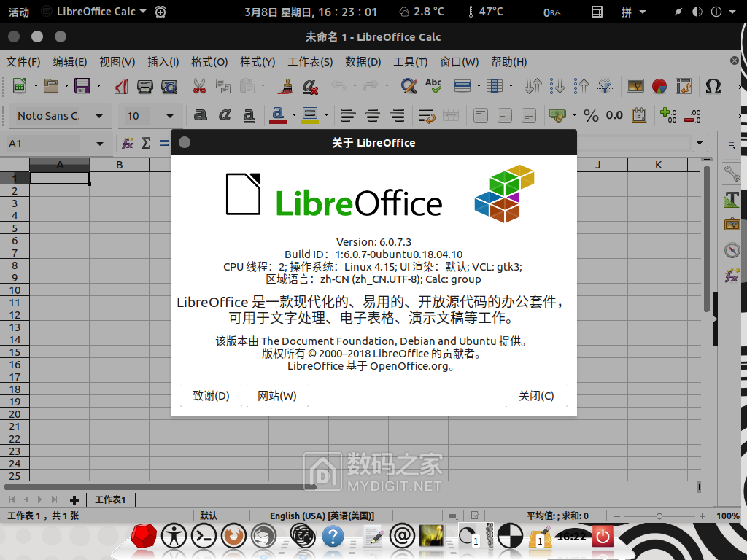Image resolution: width=747 pixels, height=560 pixels.
Task: Open the 工具(T) menu
Action: tap(410, 62)
